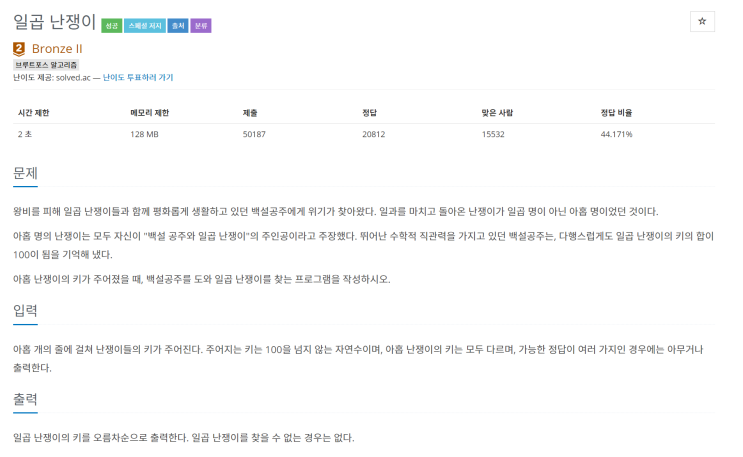Click the submission count 50187
The image size is (743, 457).
click(x=254, y=134)
